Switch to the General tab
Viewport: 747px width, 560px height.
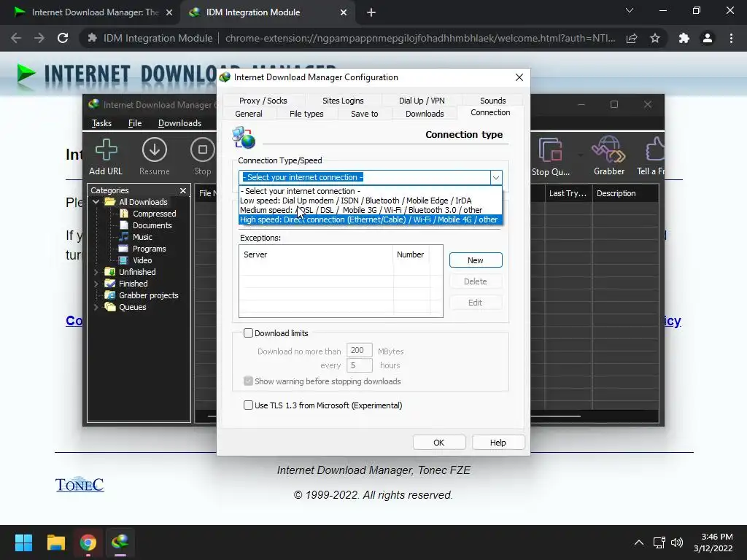[249, 114]
